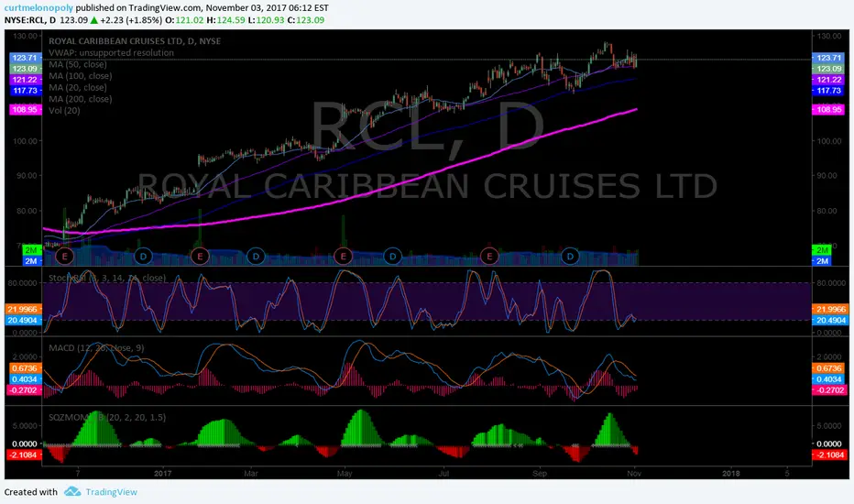
Task: Click the 5.0000 level on the right squeeze scale
Action: click(x=829, y=426)
